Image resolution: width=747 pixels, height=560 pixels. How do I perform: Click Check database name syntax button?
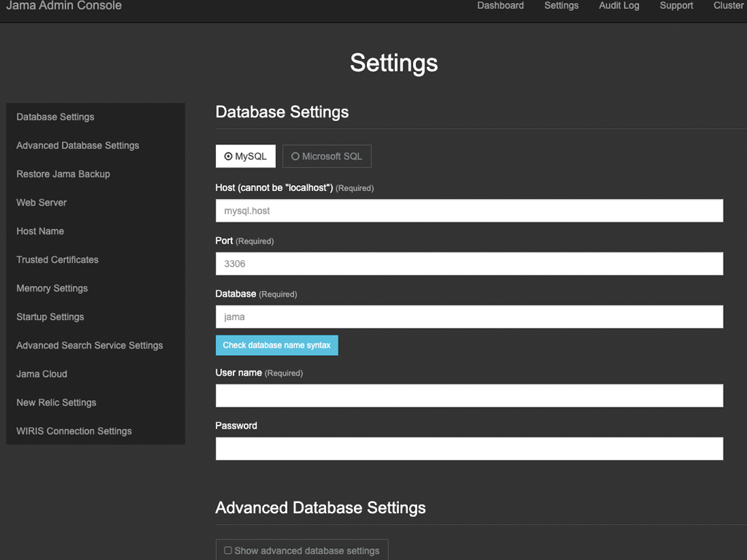(276, 345)
